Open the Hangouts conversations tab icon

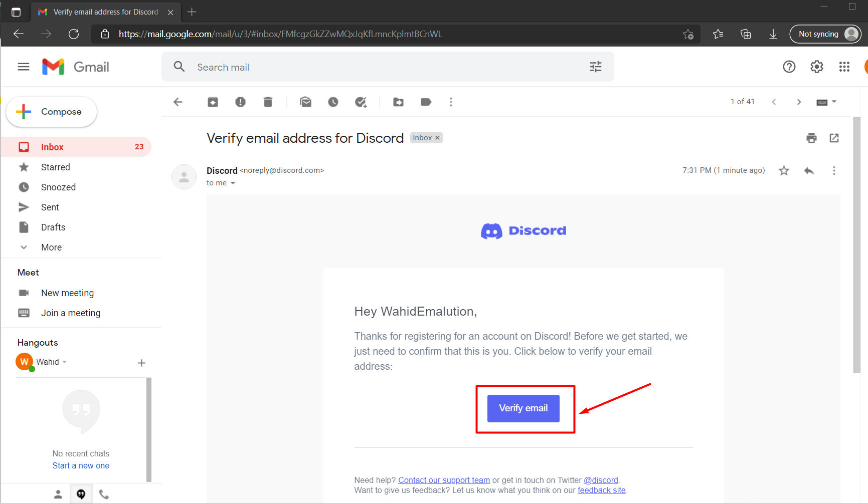(x=81, y=494)
